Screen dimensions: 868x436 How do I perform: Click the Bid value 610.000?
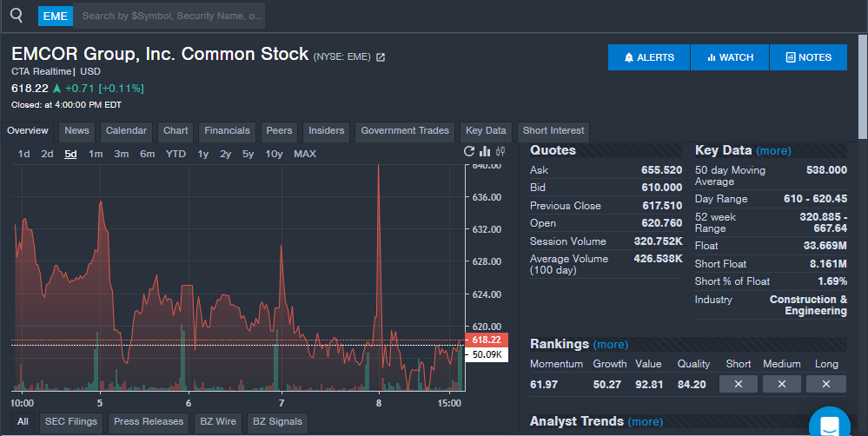[661, 188]
